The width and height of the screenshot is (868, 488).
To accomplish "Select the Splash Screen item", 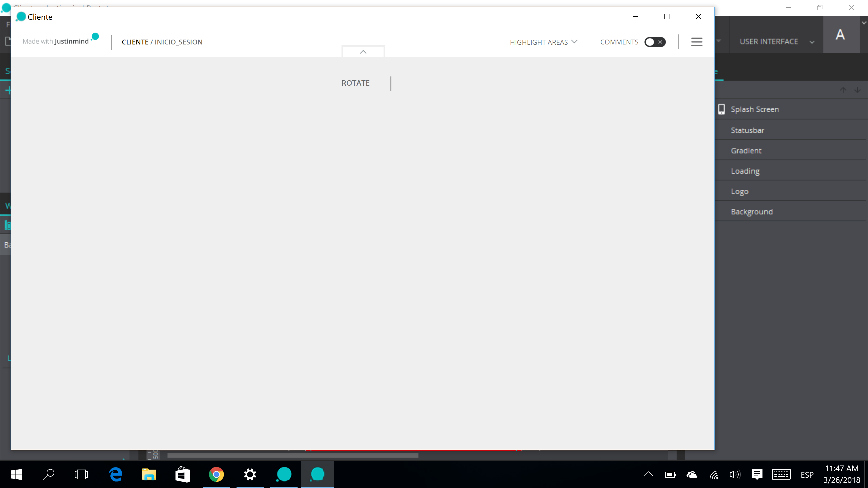I will point(754,109).
